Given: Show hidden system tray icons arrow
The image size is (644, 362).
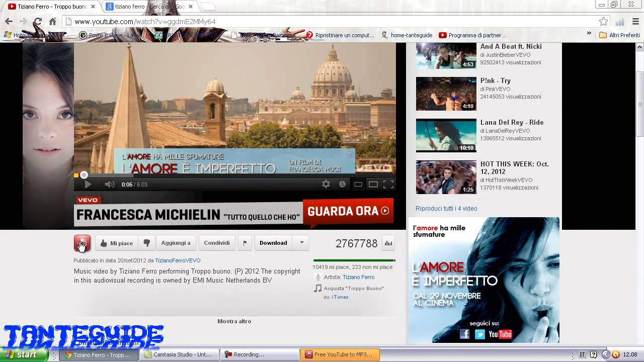Looking at the screenshot, I should [605, 354].
